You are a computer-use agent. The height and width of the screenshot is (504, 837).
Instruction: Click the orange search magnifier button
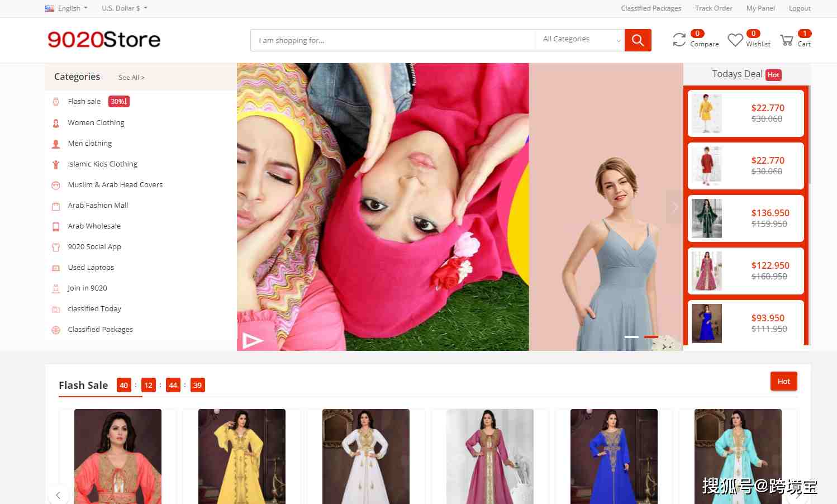(638, 40)
